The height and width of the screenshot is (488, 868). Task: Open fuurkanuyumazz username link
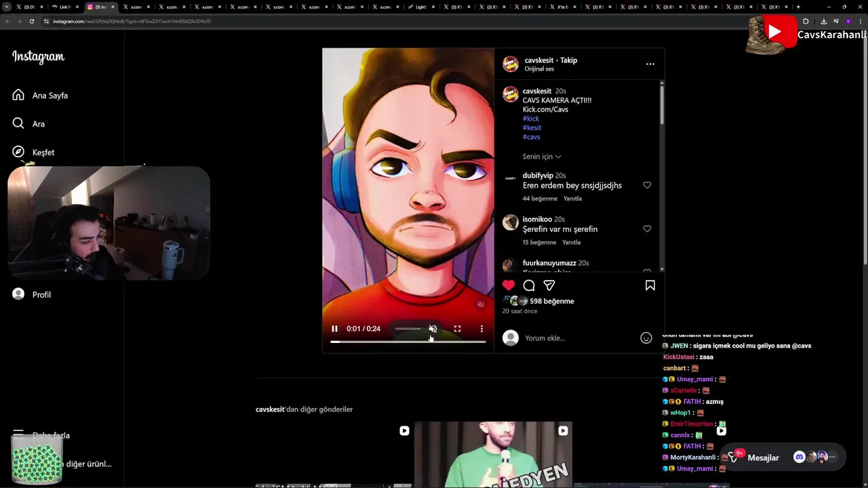pos(549,263)
